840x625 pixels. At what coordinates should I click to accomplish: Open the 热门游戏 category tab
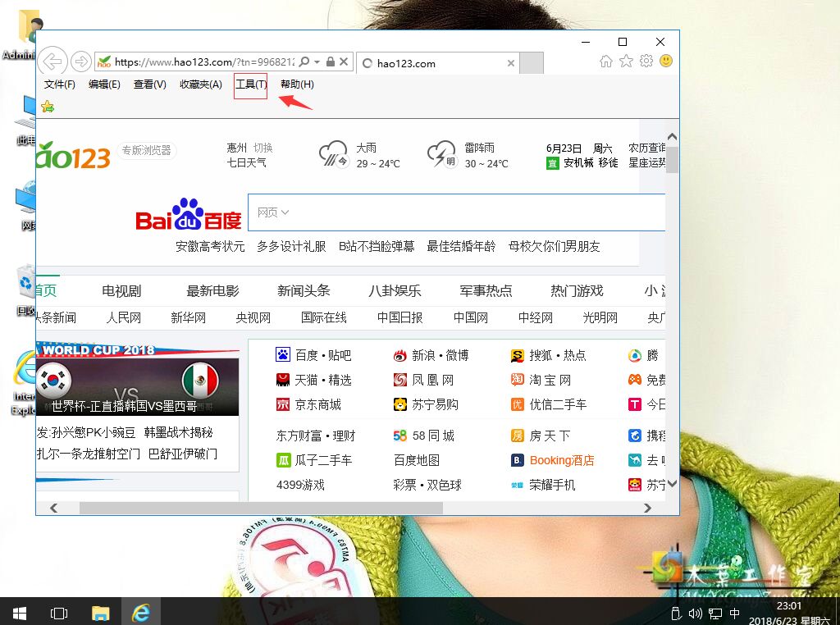pyautogui.click(x=577, y=291)
